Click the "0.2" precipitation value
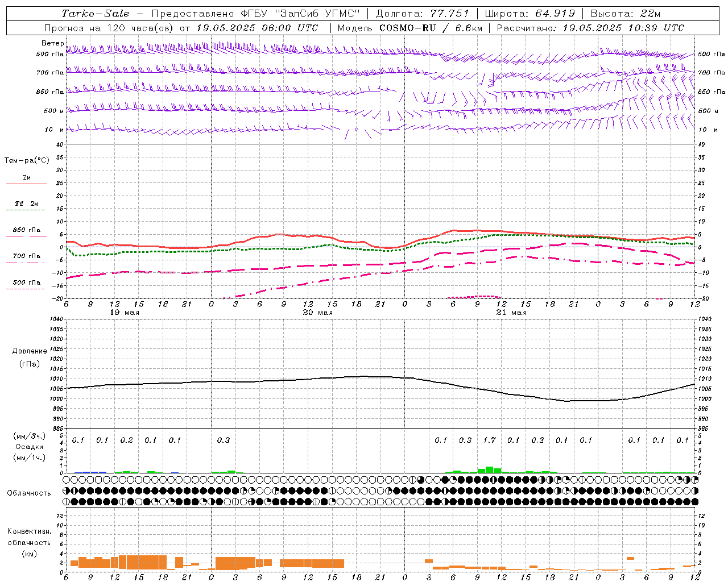The image size is (728, 582). (126, 440)
